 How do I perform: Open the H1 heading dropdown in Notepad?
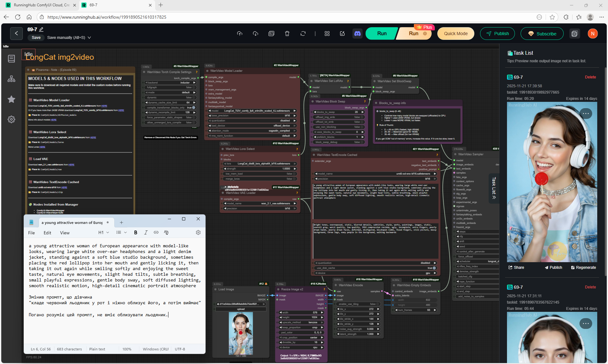click(x=104, y=232)
